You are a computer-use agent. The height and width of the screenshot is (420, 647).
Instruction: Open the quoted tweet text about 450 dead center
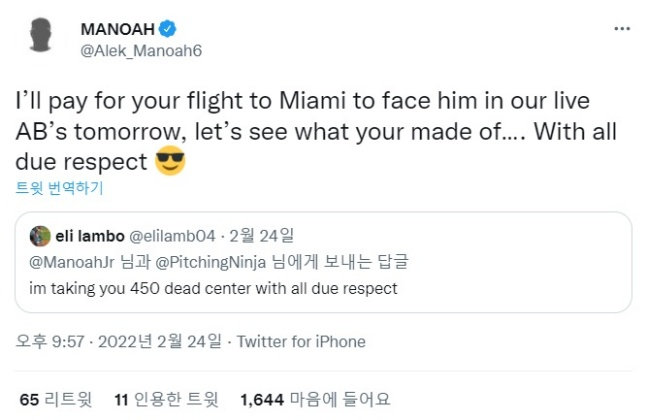[x=214, y=288]
